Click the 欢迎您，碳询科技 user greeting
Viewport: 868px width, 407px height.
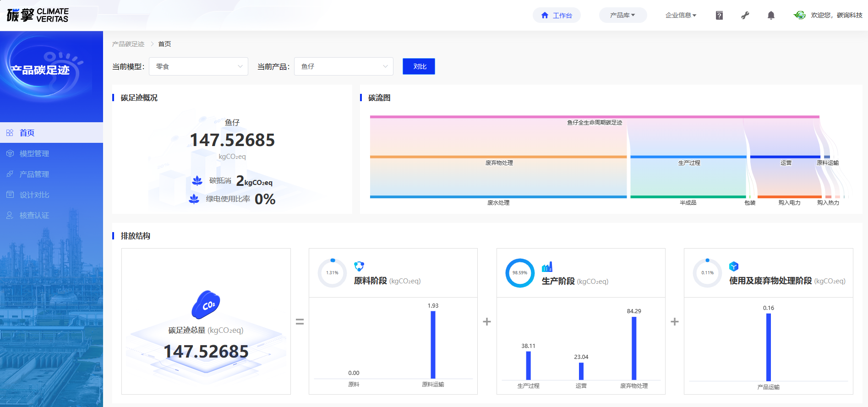coord(836,15)
